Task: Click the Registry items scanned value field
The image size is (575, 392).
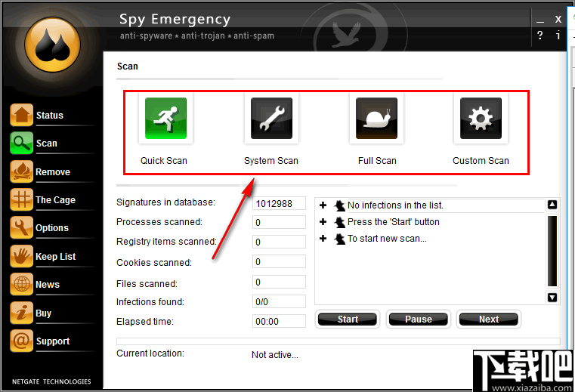Action: pos(279,242)
